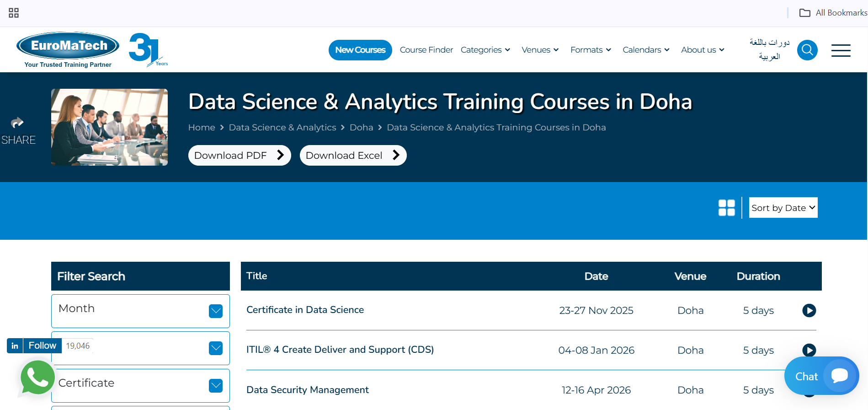Click Doha venue in Data Security Management row
868x410 pixels.
point(690,390)
